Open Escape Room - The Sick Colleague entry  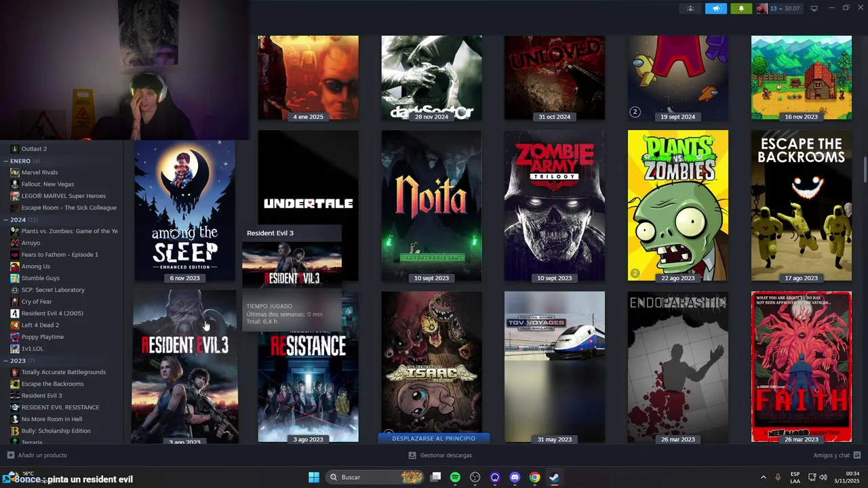(68, 207)
